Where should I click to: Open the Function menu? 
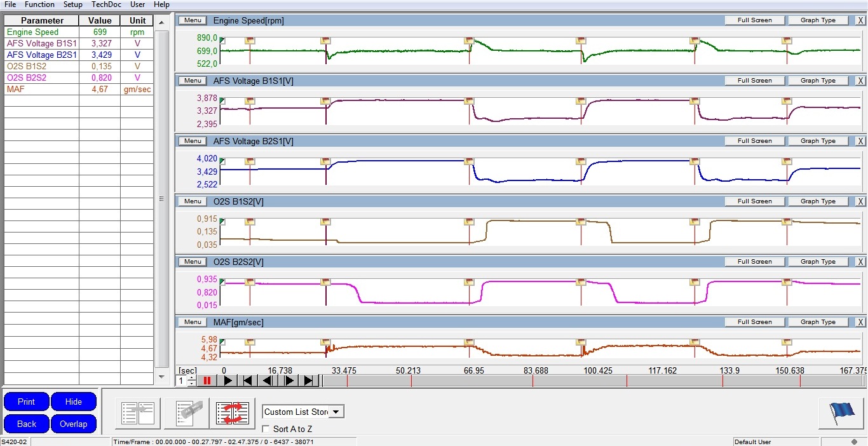point(39,4)
